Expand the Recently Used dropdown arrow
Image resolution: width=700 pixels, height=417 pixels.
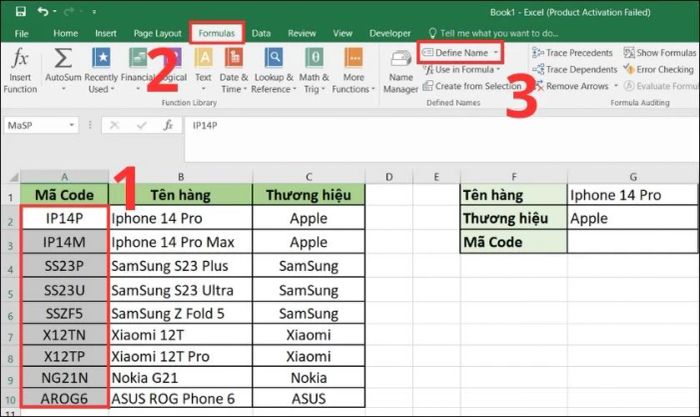point(112,89)
